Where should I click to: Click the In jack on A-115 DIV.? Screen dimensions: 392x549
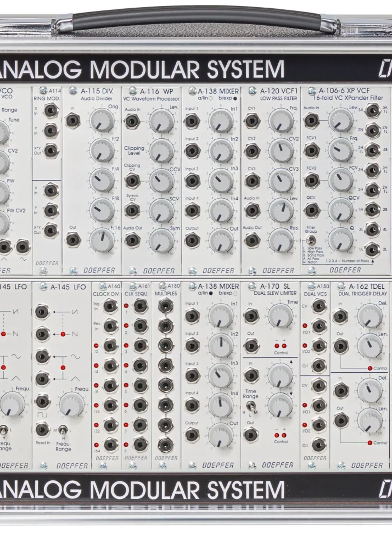point(73,121)
